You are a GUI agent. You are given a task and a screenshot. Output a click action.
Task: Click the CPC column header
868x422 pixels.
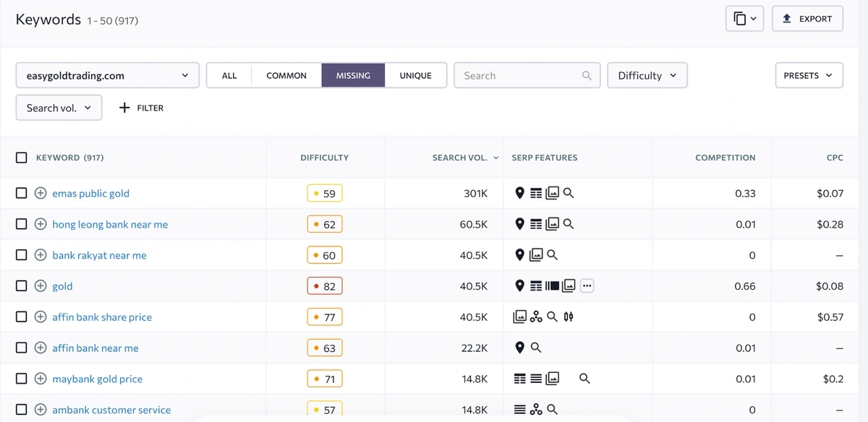[x=835, y=158]
